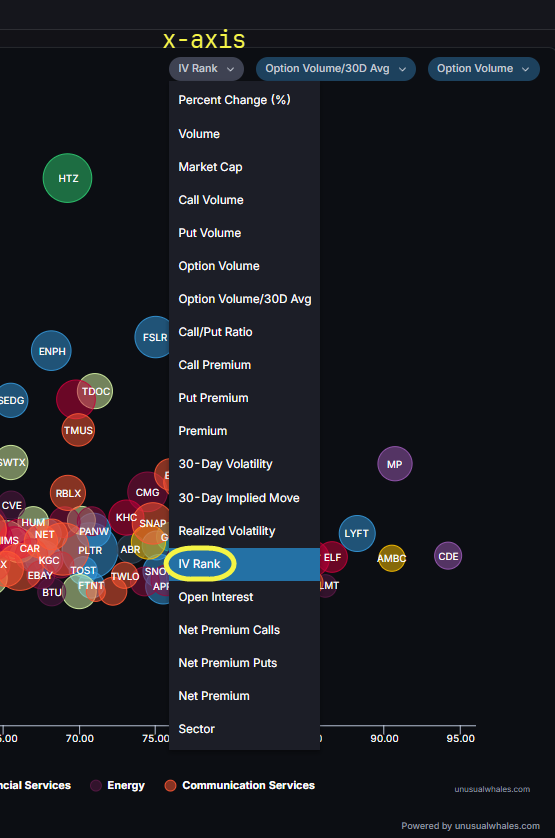This screenshot has width=555, height=838.
Task: Click the CMG bubble
Action: pyautogui.click(x=147, y=492)
